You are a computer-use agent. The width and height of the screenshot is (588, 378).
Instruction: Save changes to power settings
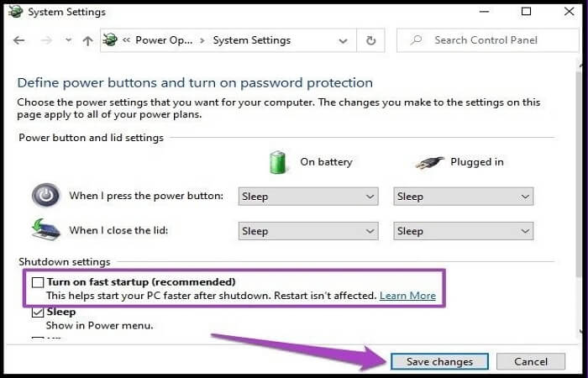439,361
